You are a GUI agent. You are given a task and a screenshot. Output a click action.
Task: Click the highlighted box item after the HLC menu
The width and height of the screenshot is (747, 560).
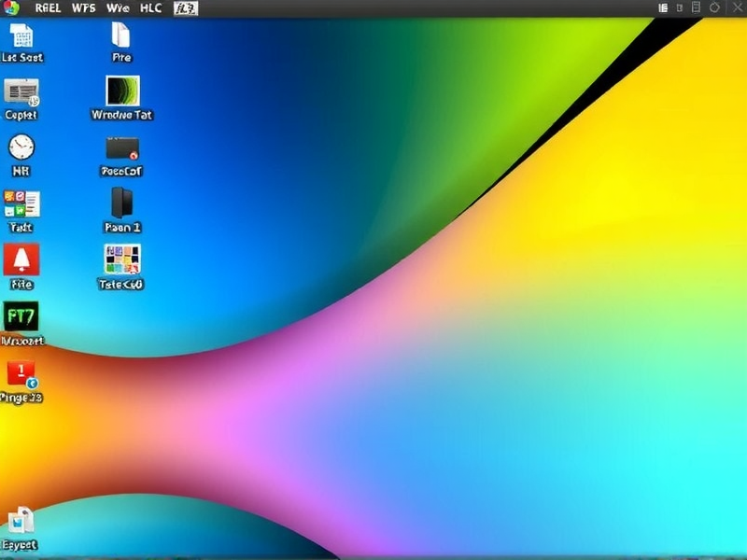(186, 8)
